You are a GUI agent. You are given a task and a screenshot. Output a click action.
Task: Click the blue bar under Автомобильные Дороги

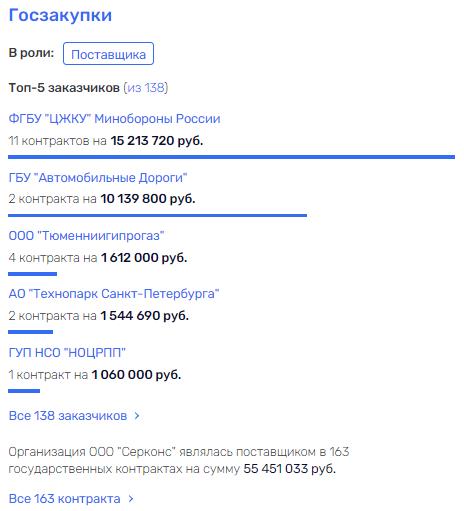pos(157,215)
